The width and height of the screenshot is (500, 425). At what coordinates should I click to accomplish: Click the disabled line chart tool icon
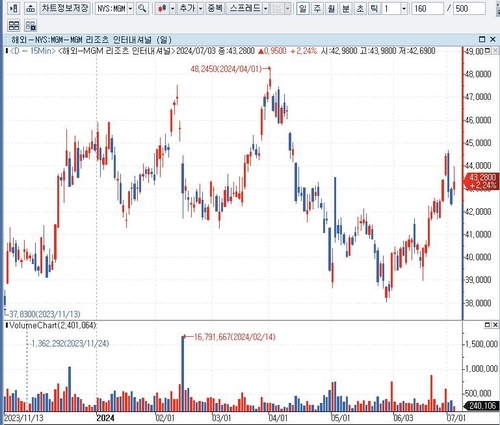click(x=277, y=8)
